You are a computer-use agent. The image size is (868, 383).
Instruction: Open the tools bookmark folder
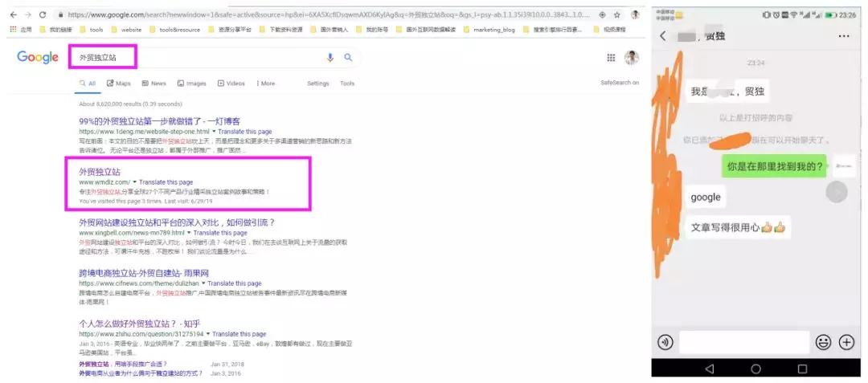tap(92, 30)
